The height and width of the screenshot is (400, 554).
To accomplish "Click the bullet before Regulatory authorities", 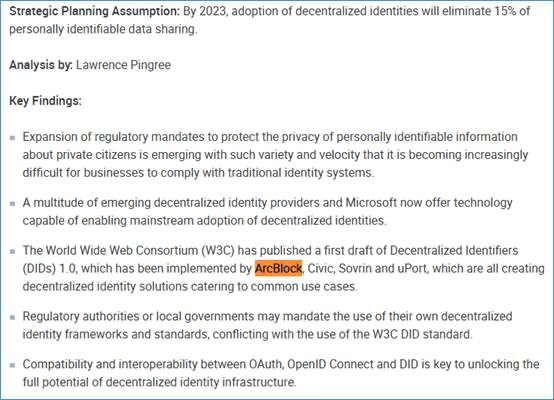I will coord(13,317).
